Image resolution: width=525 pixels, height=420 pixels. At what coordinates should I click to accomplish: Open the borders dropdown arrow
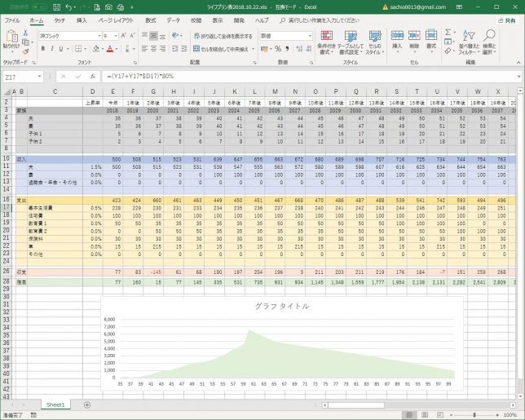(85, 49)
